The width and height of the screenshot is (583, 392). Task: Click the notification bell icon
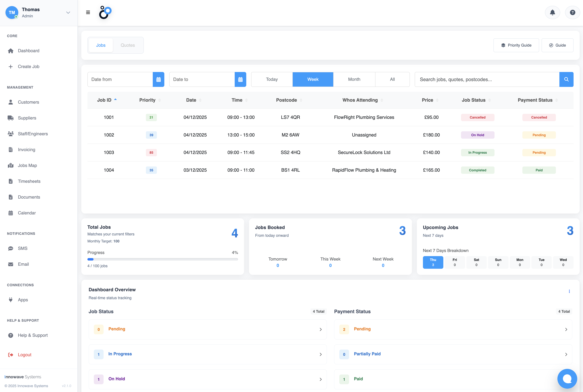(x=552, y=12)
